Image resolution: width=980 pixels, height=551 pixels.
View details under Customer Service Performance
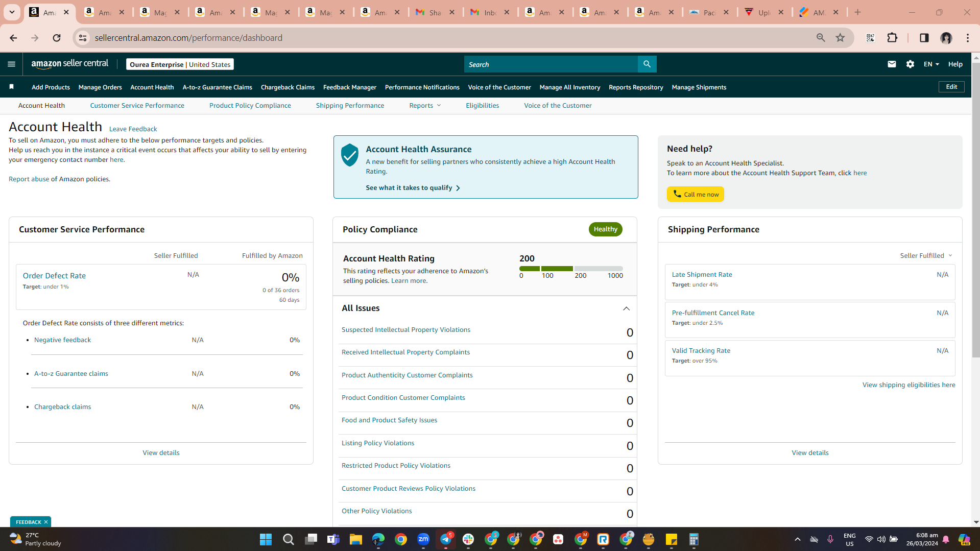click(x=161, y=453)
